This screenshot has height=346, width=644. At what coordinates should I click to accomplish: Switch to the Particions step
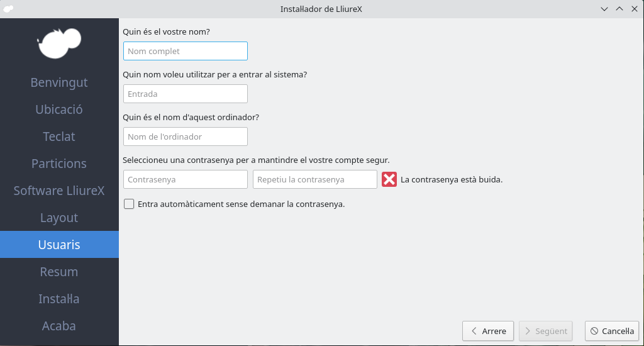point(59,164)
